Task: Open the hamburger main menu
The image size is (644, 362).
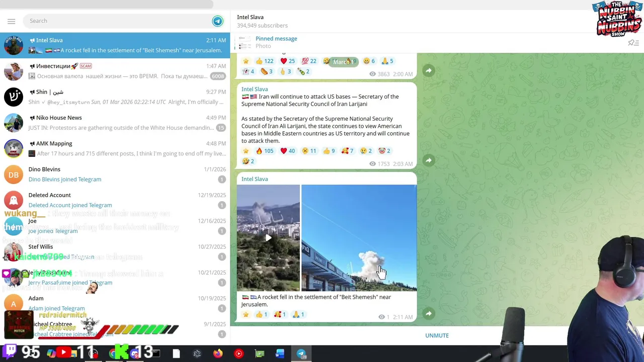Action: click(x=11, y=21)
